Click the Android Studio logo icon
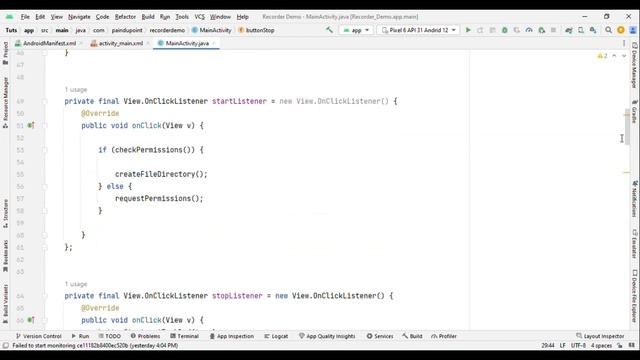The height and width of the screenshot is (360, 640). (9, 17)
